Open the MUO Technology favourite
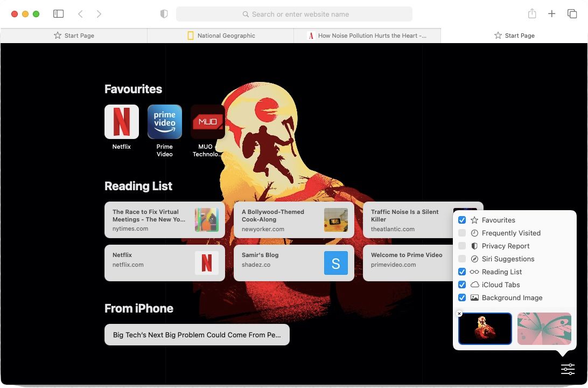The height and width of the screenshot is (388, 588). [207, 122]
